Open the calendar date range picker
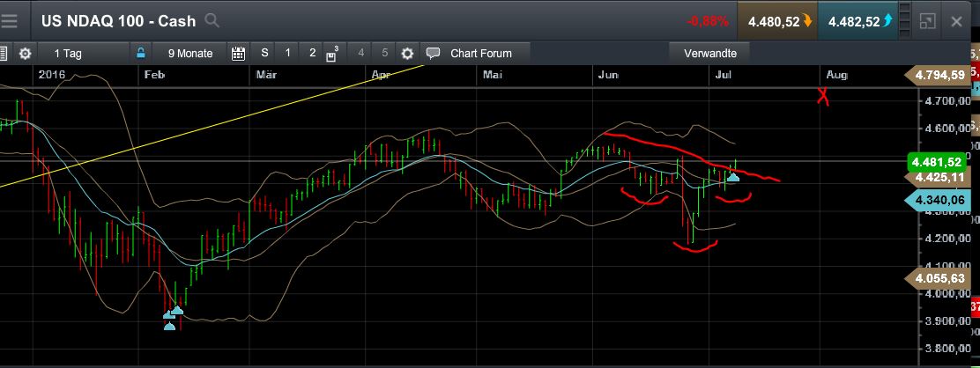980x368 pixels. [x=238, y=53]
